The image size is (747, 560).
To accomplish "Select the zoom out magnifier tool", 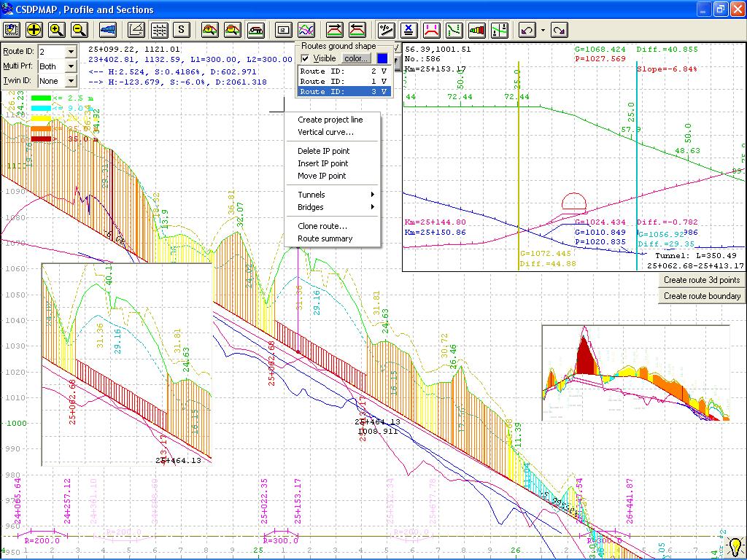I will 80,30.
